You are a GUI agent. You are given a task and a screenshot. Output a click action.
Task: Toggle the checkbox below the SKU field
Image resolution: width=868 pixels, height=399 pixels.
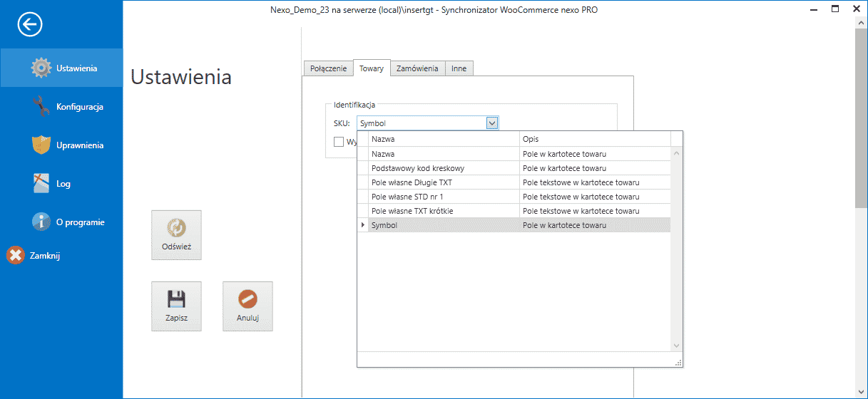coord(339,142)
